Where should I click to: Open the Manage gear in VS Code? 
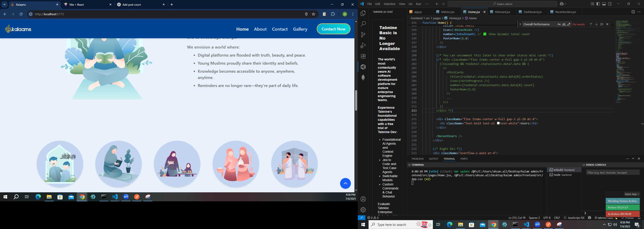[363, 210]
